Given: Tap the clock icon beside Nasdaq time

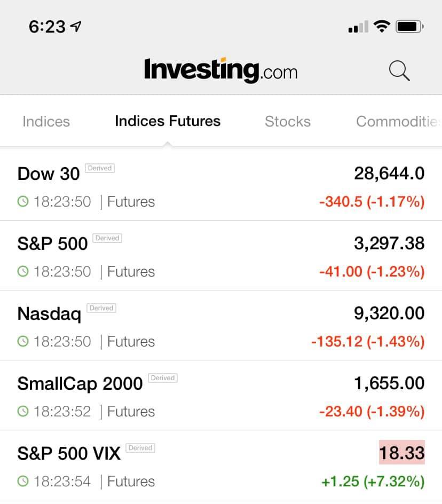Looking at the screenshot, I should point(23,342).
